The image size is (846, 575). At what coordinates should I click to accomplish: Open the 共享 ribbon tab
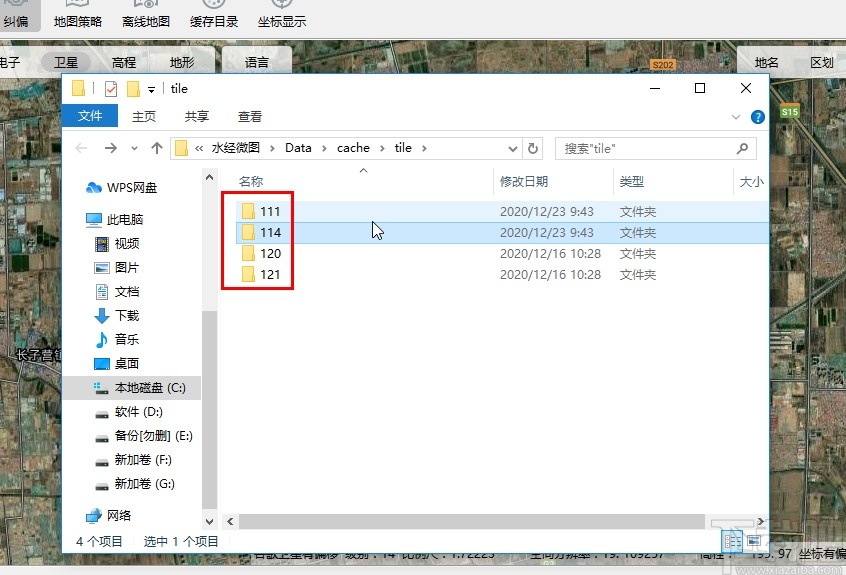[196, 117]
